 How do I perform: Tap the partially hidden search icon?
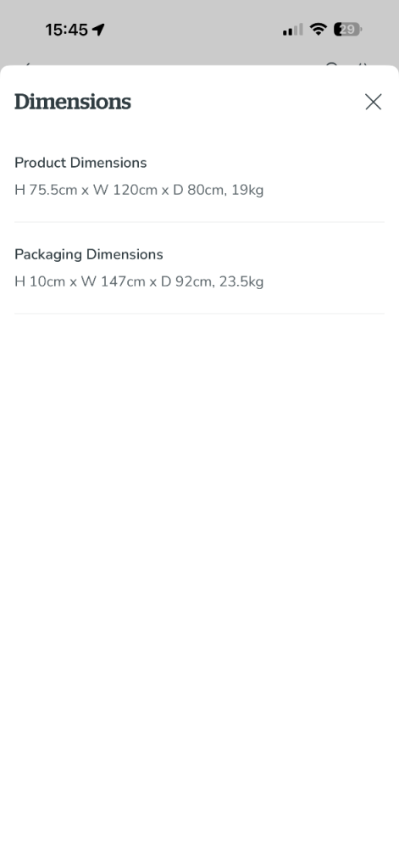(x=331, y=64)
